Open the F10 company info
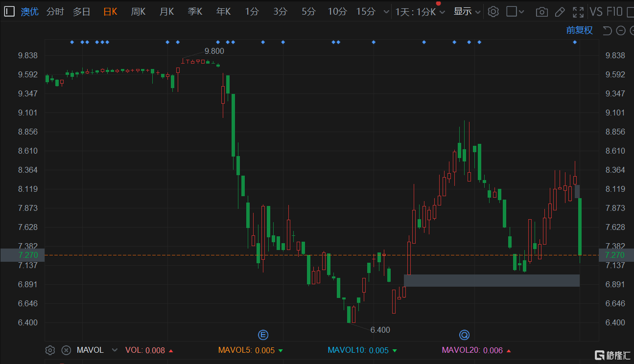Image resolution: width=634 pixels, height=364 pixels. pyautogui.click(x=614, y=12)
